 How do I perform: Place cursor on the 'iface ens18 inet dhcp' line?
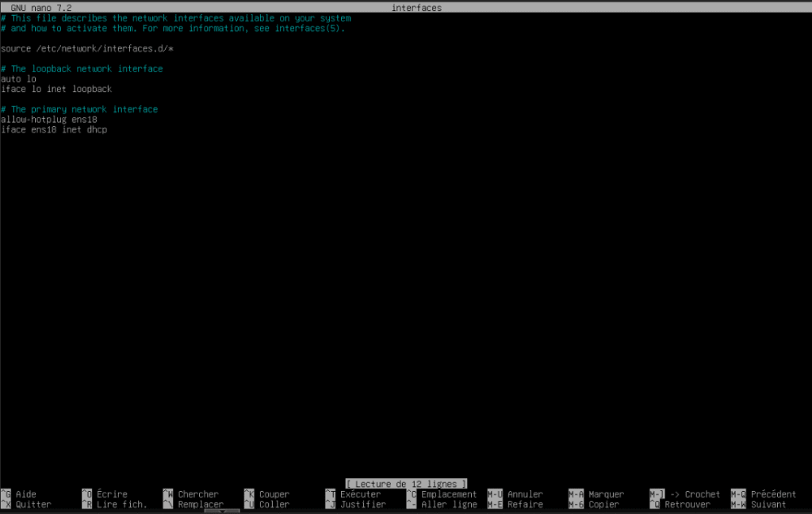(x=54, y=129)
